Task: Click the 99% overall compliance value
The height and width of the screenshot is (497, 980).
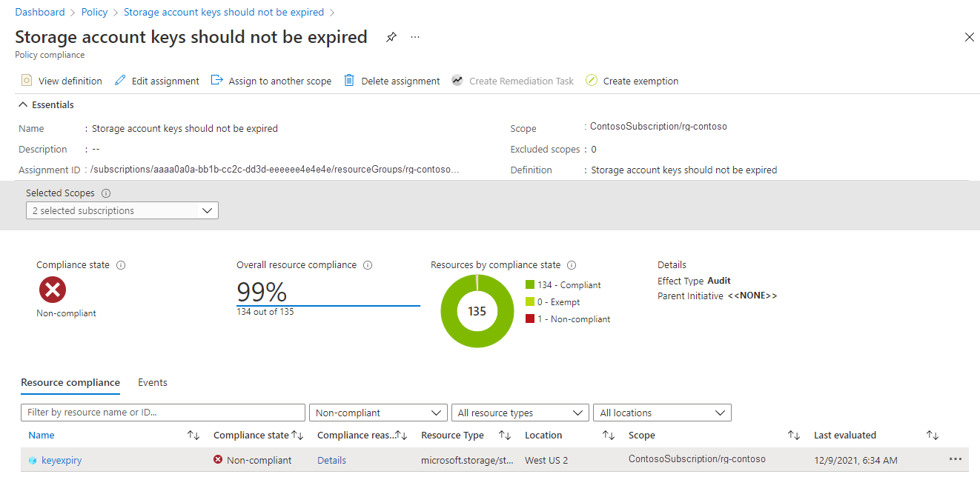Action: [x=262, y=292]
